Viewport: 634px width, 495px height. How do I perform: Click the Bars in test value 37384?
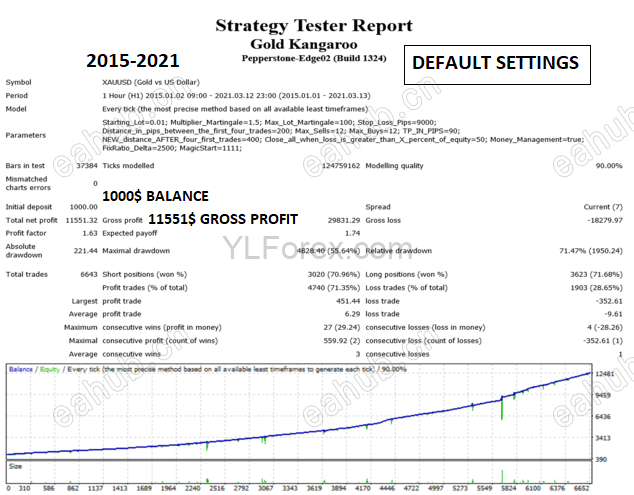tap(87, 165)
